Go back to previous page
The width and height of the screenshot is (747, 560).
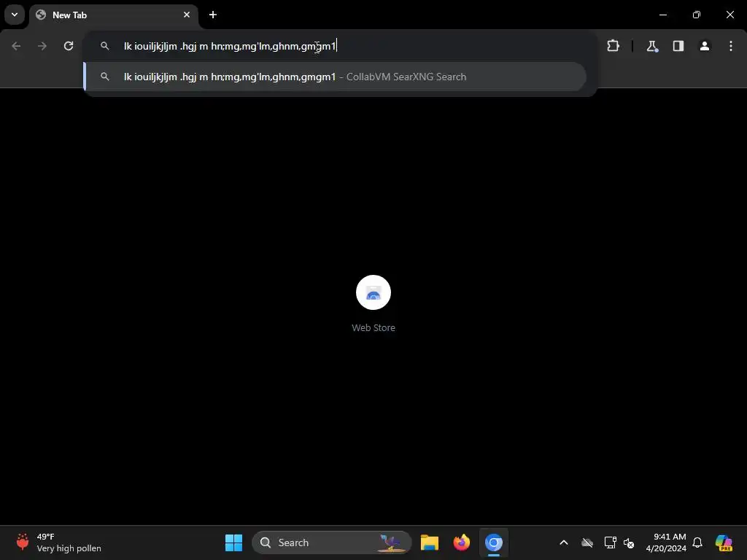point(16,46)
